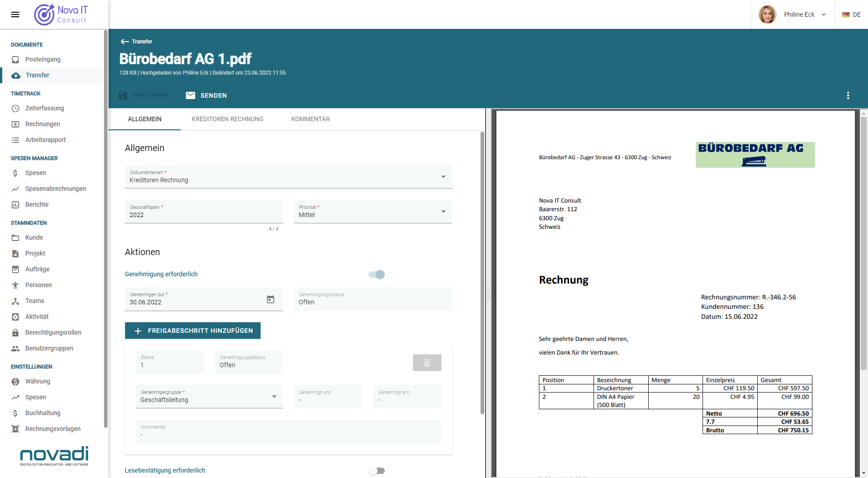The height and width of the screenshot is (478, 868).
Task: Click the Nova IT Consult logo
Action: (x=61, y=14)
